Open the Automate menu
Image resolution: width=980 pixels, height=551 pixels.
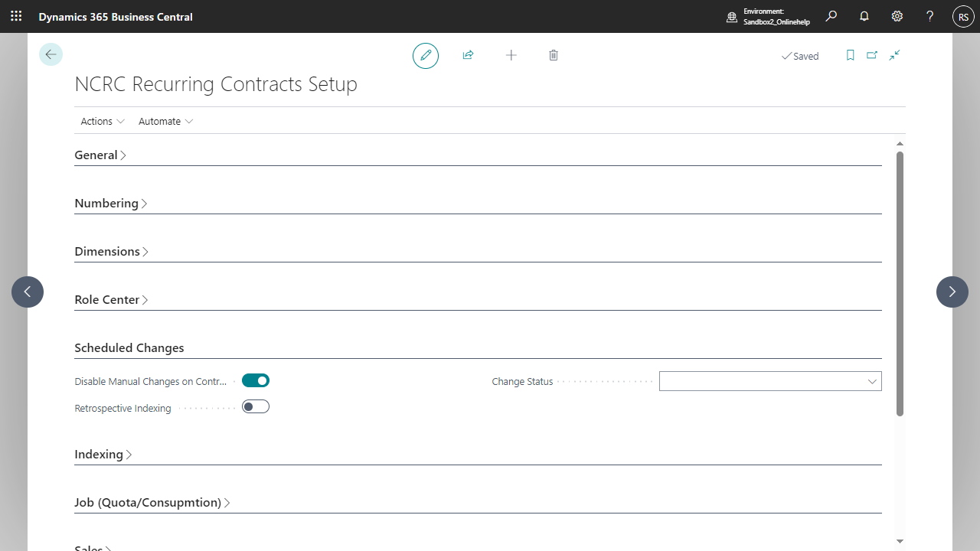[165, 121]
